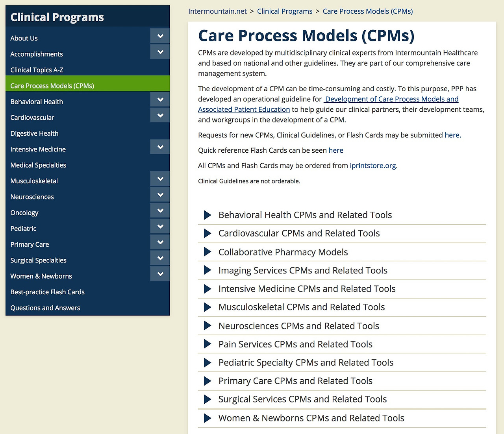
Task: Expand the Pediatric sidebar chevron
Action: (x=160, y=226)
